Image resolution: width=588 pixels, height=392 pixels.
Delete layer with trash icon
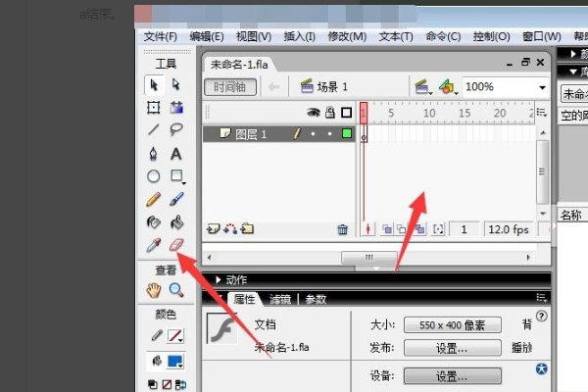tap(343, 229)
